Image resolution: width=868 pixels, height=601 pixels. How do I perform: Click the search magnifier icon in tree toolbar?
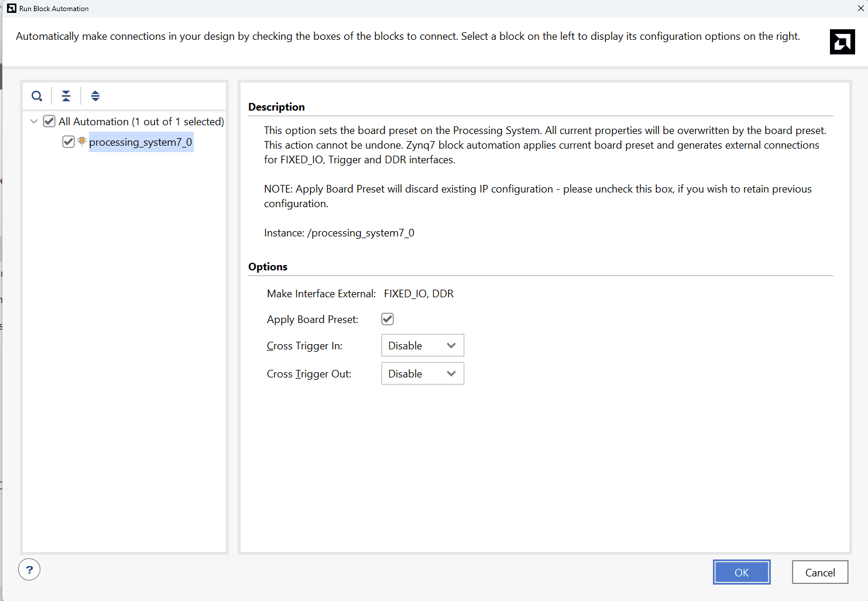[37, 96]
